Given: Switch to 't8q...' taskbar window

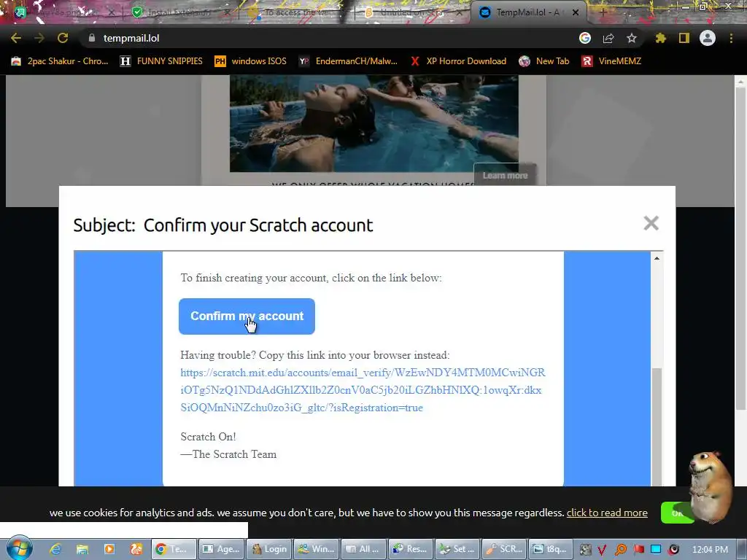Looking at the screenshot, I should coord(550,549).
